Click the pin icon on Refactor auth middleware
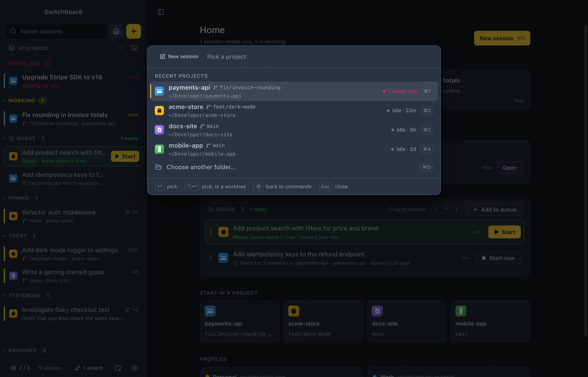 click(128, 212)
